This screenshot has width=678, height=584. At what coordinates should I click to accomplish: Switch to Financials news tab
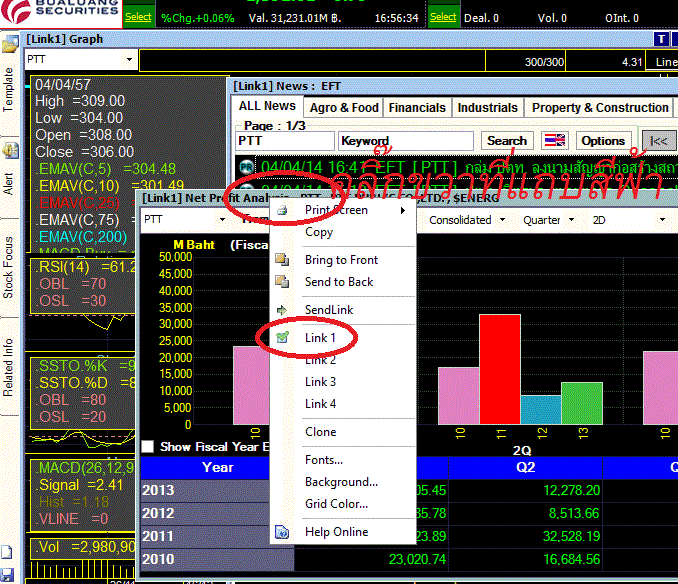417,108
